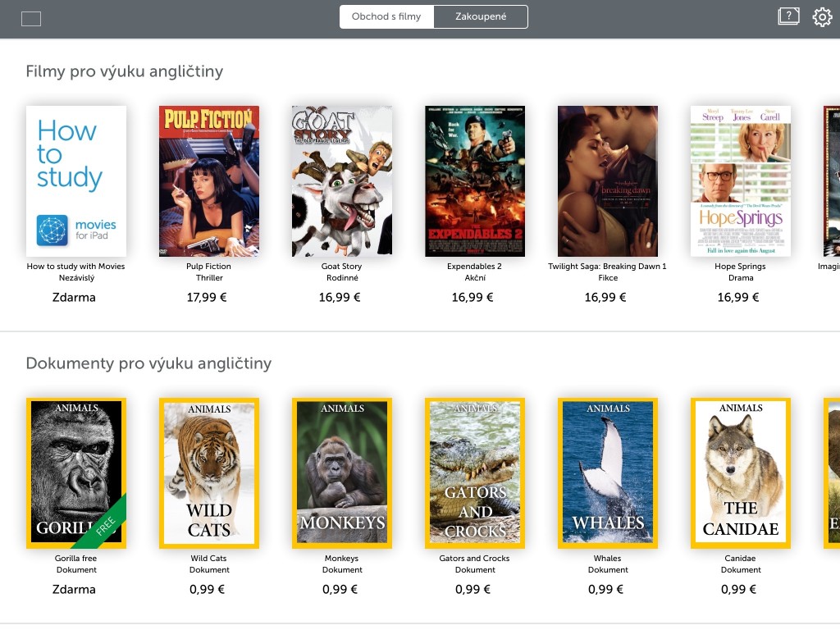Screen dimensions: 840x630
Task: Open the Twilight Breaking Dawn poster
Action: tap(608, 181)
